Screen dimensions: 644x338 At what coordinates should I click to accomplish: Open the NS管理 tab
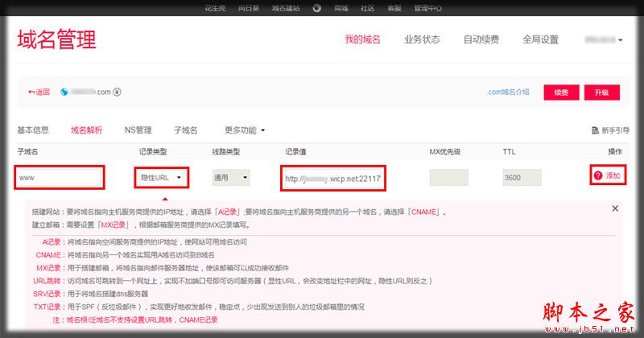[138, 130]
